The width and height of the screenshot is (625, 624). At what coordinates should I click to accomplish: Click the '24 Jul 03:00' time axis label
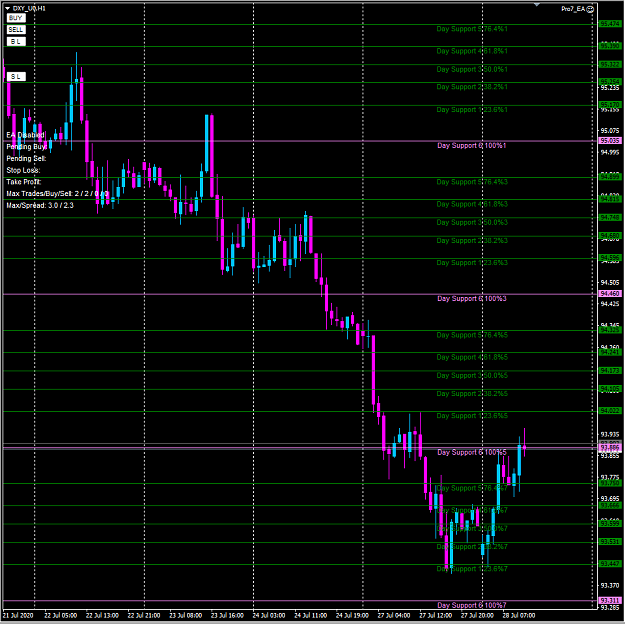(x=269, y=616)
